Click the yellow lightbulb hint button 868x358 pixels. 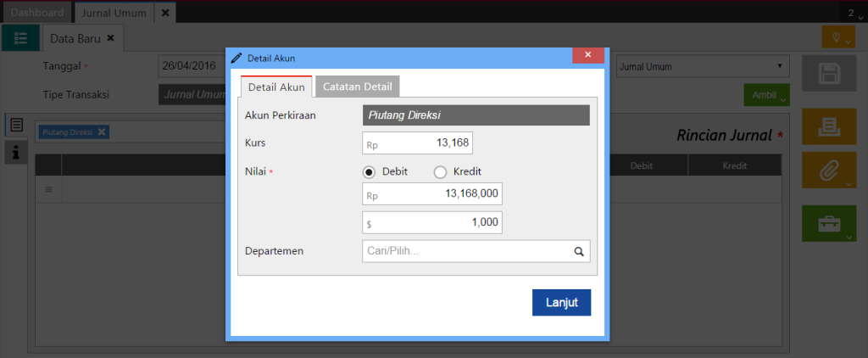tap(837, 38)
